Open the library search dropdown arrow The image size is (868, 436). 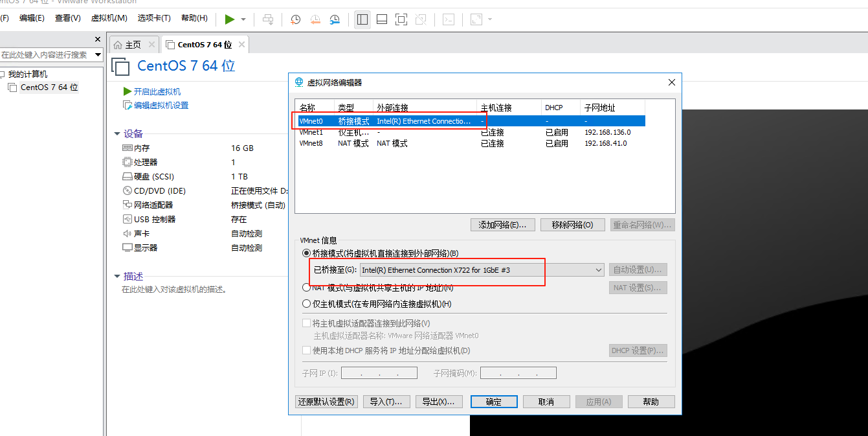[98, 55]
